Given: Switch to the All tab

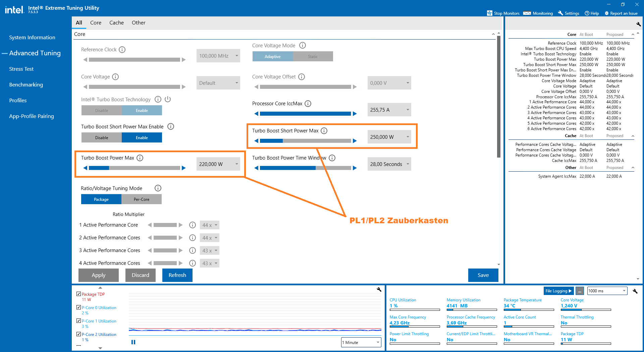Looking at the screenshot, I should (79, 23).
